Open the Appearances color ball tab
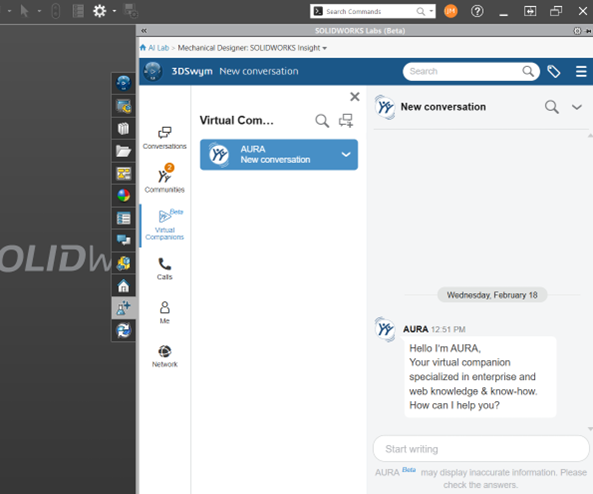The width and height of the screenshot is (593, 494). [123, 196]
